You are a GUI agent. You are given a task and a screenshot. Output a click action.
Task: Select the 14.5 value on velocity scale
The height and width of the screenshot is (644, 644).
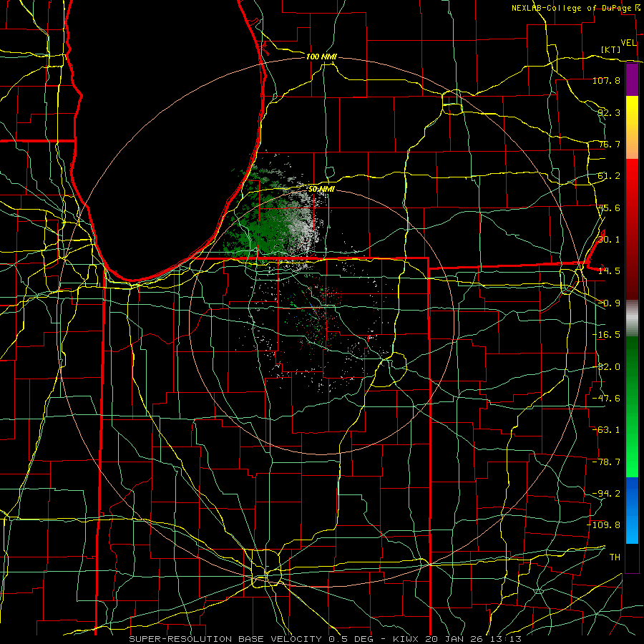[x=609, y=271]
